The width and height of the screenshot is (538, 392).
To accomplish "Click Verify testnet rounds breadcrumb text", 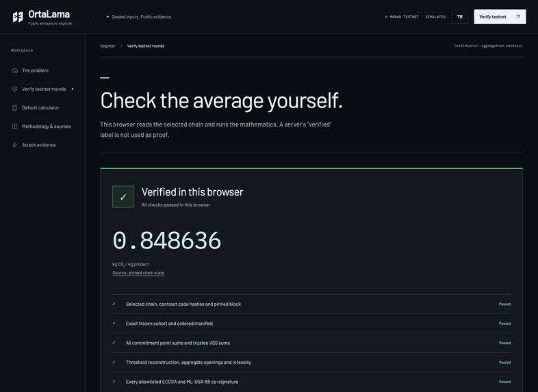I will click(146, 46).
